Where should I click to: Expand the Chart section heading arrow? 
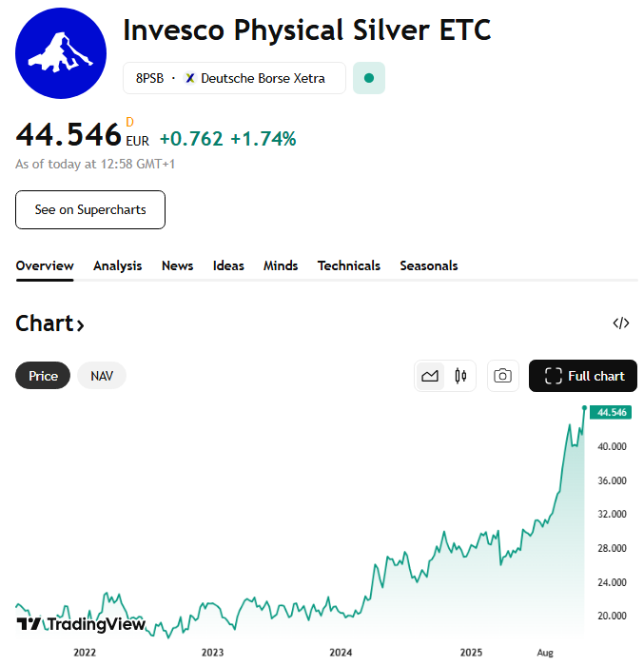pos(81,325)
